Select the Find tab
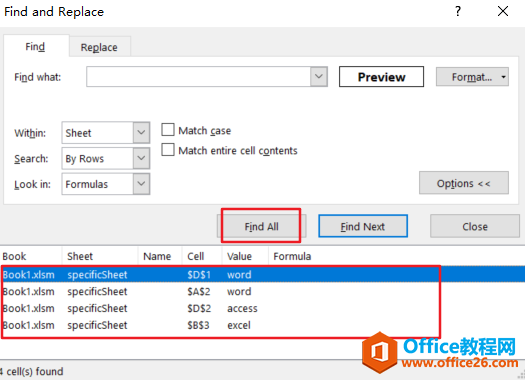The image size is (525, 380). tap(35, 47)
